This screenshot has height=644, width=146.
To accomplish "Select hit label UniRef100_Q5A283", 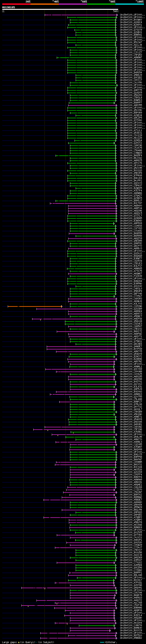I will click(x=131, y=95).
